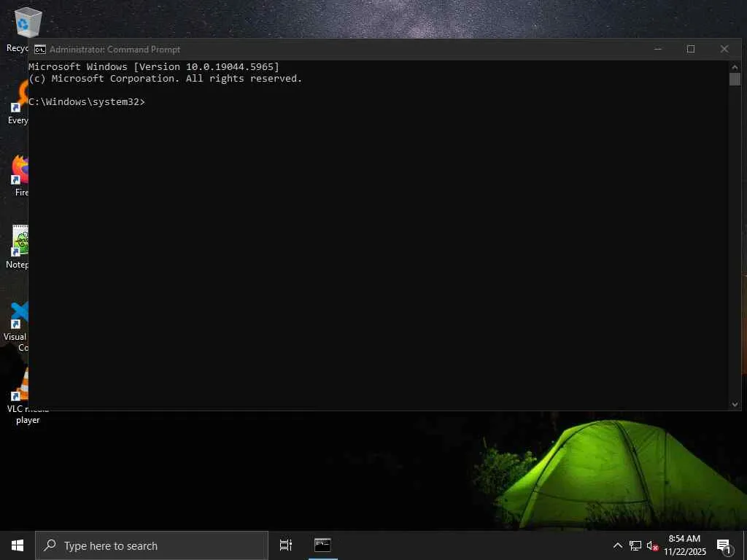
Task: Click the Microsoft Windows version text line
Action: tap(154, 66)
